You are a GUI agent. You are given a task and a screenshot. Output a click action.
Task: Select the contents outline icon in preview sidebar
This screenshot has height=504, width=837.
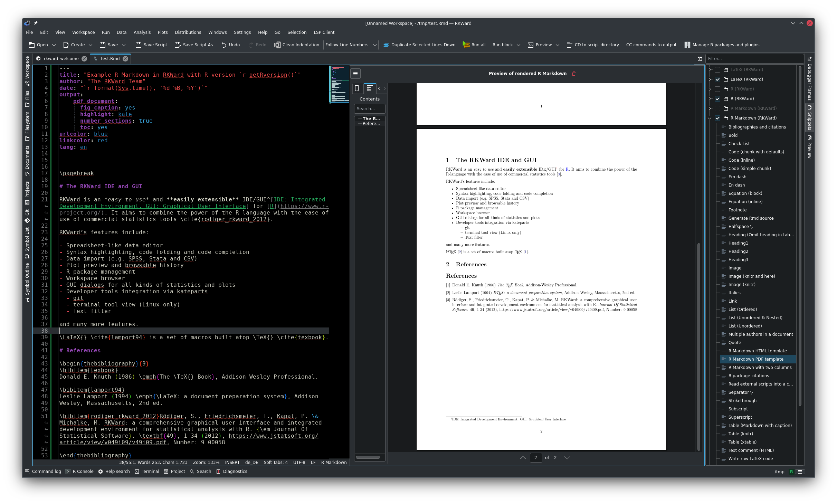pyautogui.click(x=369, y=88)
